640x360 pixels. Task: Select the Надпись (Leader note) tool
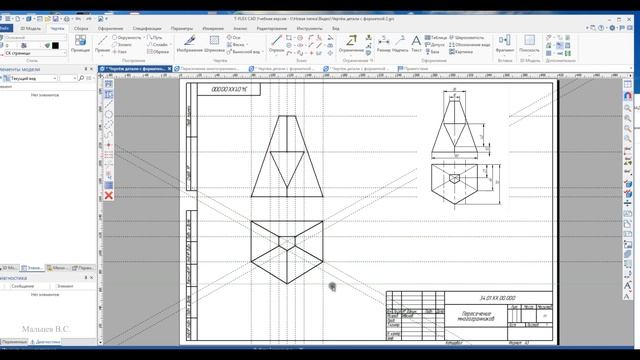[400, 44]
